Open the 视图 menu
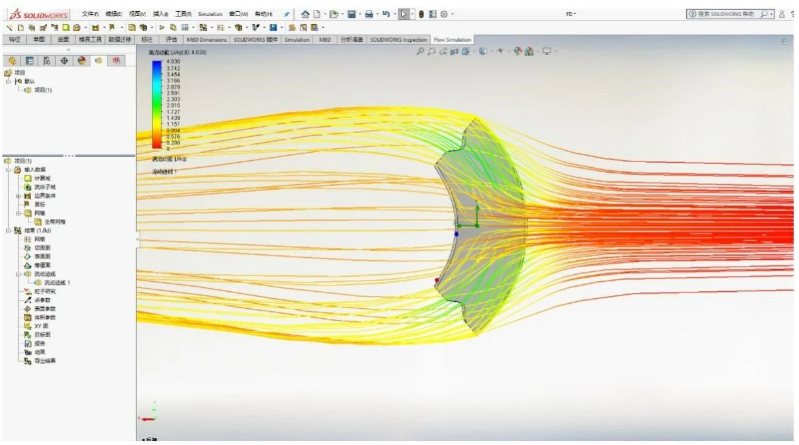The height and width of the screenshot is (445, 799). (x=137, y=14)
